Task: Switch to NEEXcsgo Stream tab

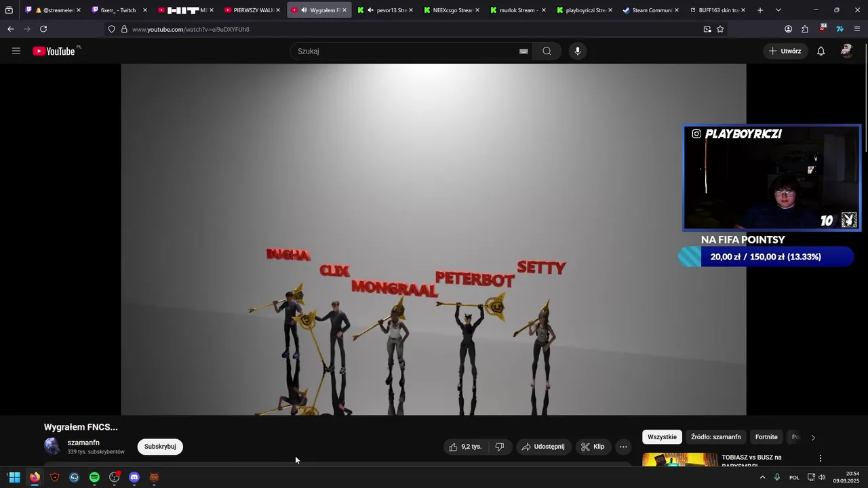Action: [452, 10]
